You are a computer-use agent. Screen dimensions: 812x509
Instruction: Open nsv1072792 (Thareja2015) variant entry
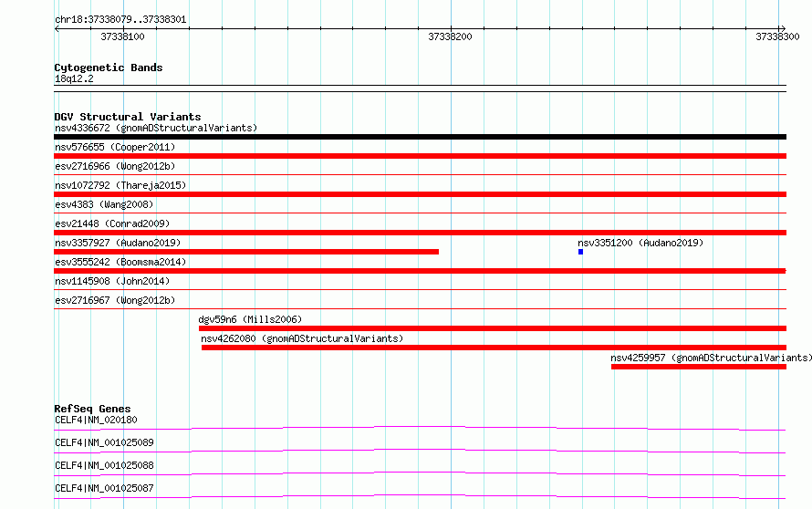[120, 185]
